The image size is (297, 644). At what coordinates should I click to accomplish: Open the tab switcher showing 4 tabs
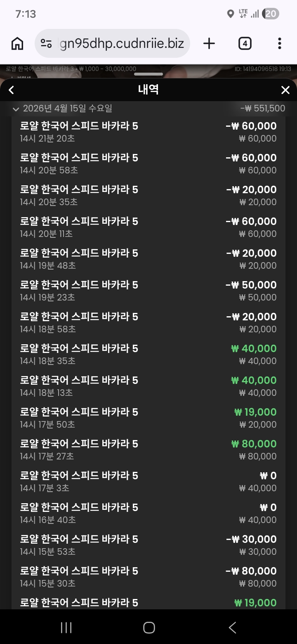point(245,43)
